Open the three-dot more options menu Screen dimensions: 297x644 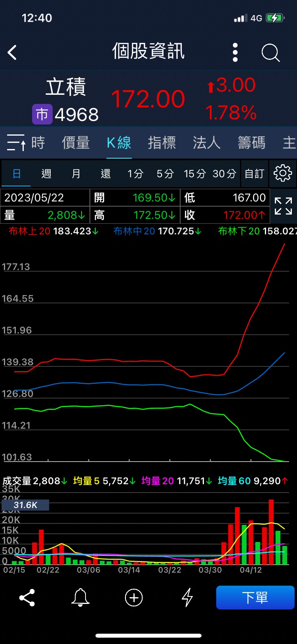pos(235,52)
